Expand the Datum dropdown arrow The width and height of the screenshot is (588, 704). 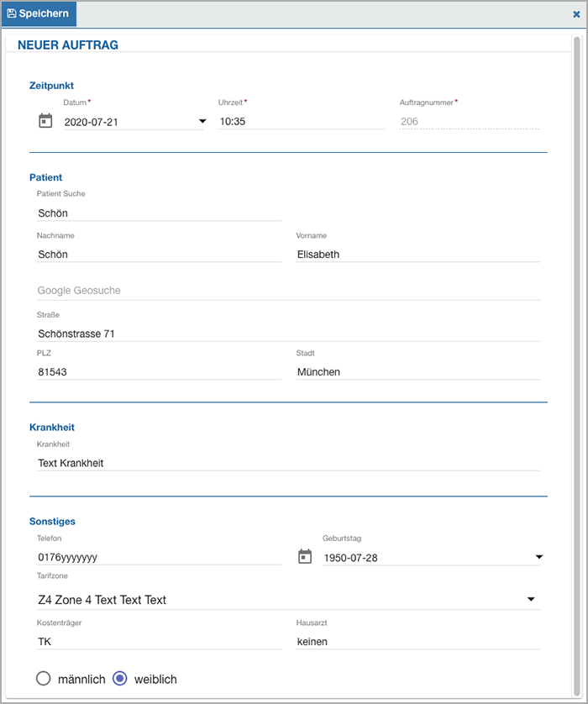(x=202, y=121)
